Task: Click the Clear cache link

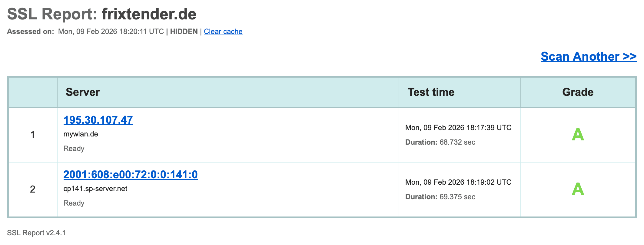Action: point(223,32)
